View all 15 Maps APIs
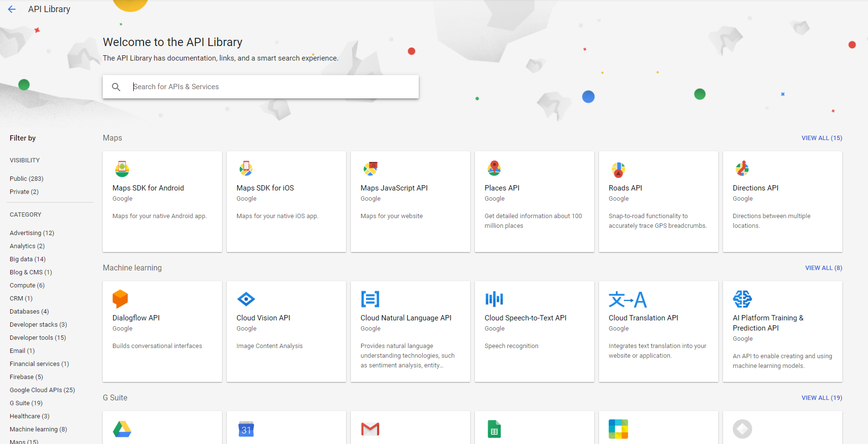The width and height of the screenshot is (868, 444). [x=822, y=138]
